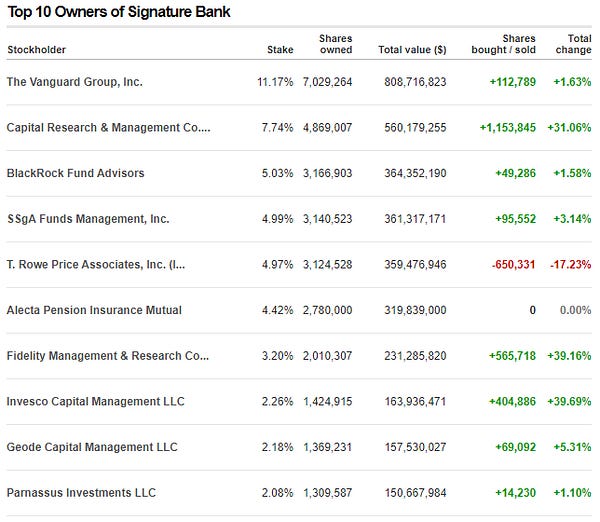Select the Top 10 Owners of Signature Bank title

pyautogui.click(x=119, y=12)
